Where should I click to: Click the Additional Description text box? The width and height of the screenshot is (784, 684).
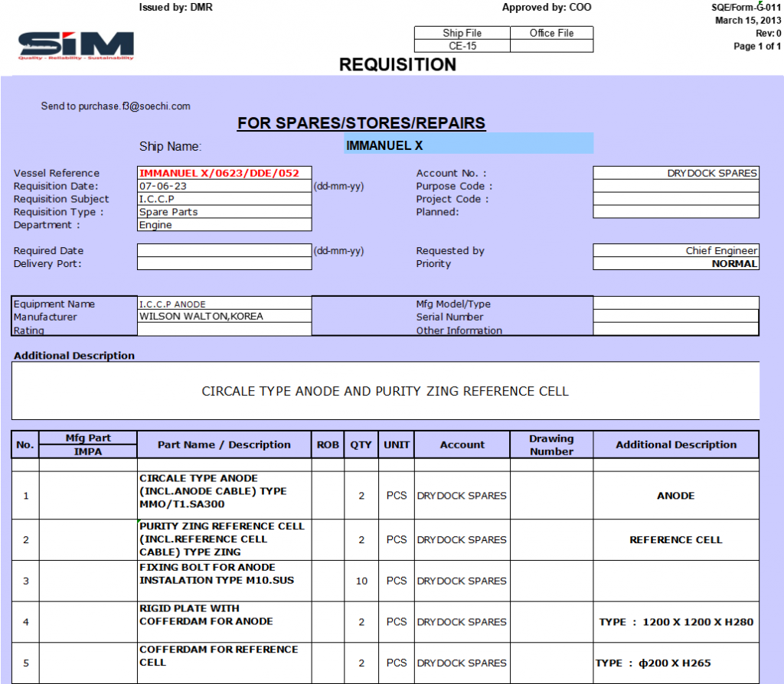[385, 391]
